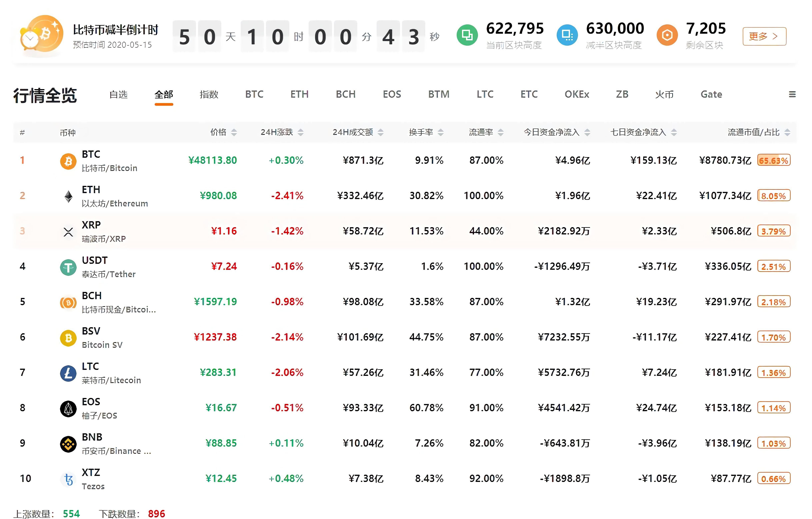812x519 pixels.
Task: Click the Tezos XTZ icon
Action: click(68, 479)
